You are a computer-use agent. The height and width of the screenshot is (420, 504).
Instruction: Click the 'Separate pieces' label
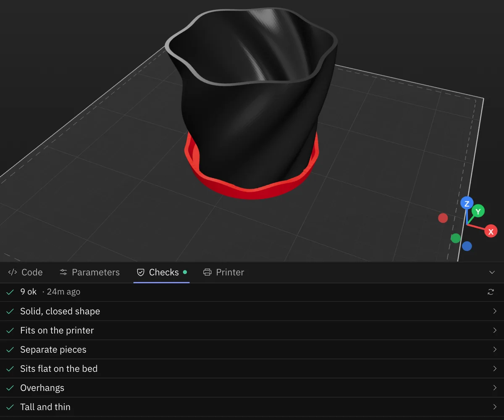tap(53, 349)
